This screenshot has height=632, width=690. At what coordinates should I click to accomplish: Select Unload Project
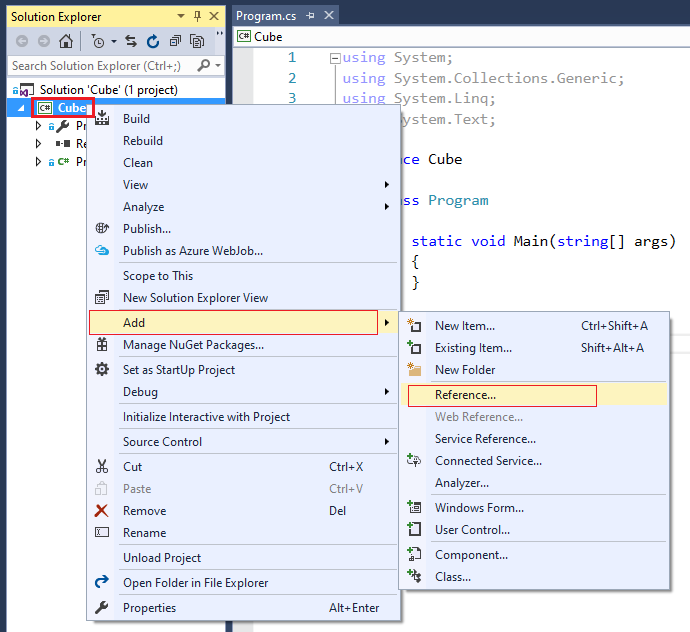coord(244,558)
